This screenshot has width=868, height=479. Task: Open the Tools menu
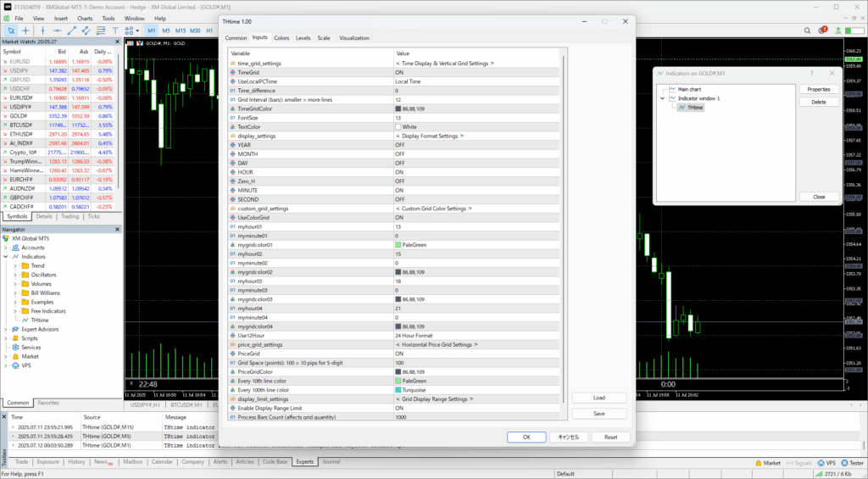click(x=108, y=19)
